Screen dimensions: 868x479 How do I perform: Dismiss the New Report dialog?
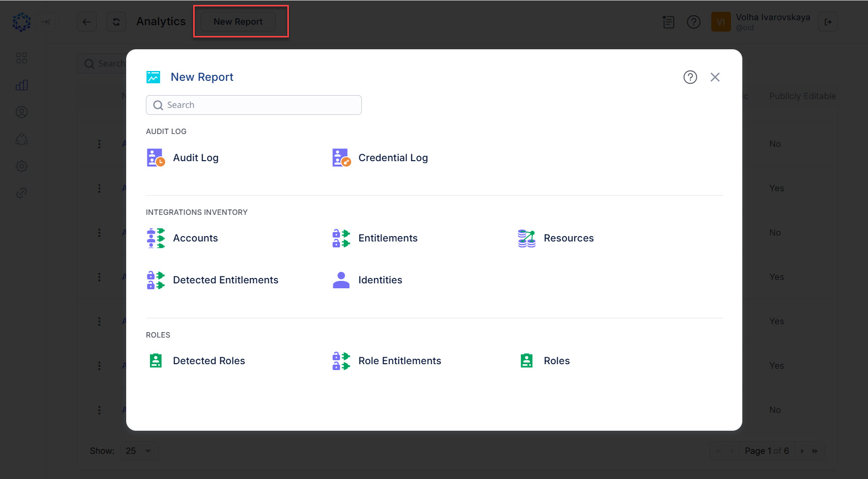pyautogui.click(x=715, y=77)
